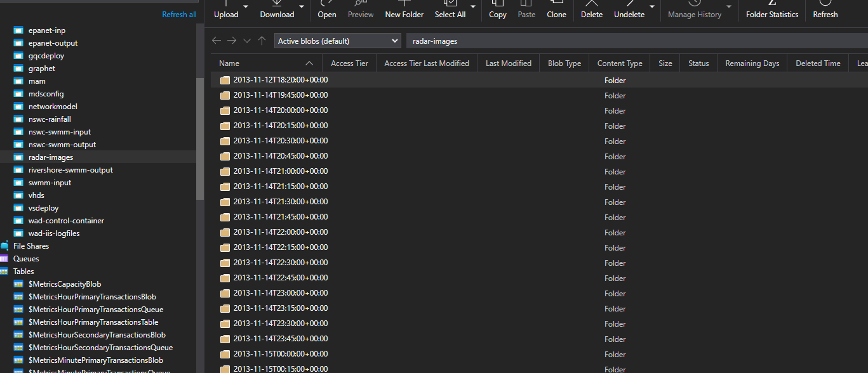Click Deleted Time column header

[818, 63]
